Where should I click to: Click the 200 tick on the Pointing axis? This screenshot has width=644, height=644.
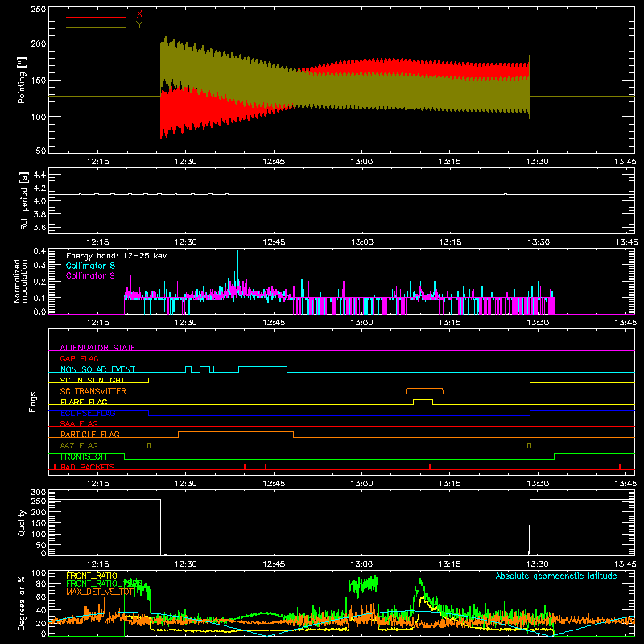tap(39, 43)
